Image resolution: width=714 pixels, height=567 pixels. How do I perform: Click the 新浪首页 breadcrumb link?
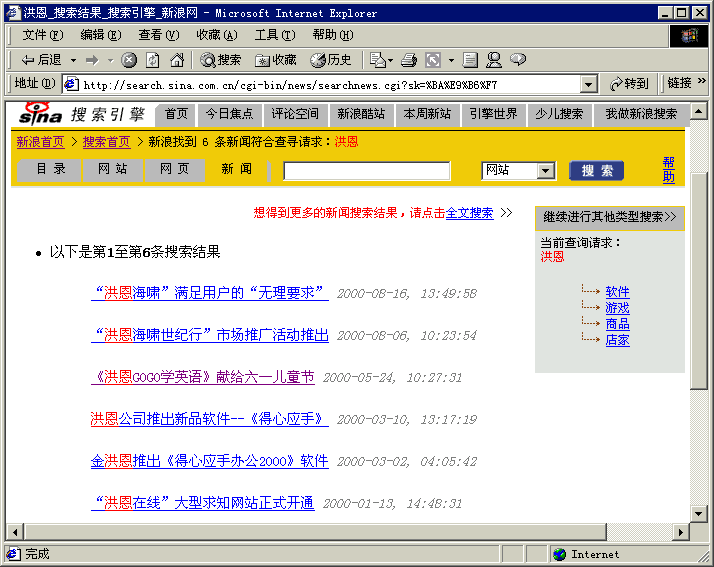point(41,142)
